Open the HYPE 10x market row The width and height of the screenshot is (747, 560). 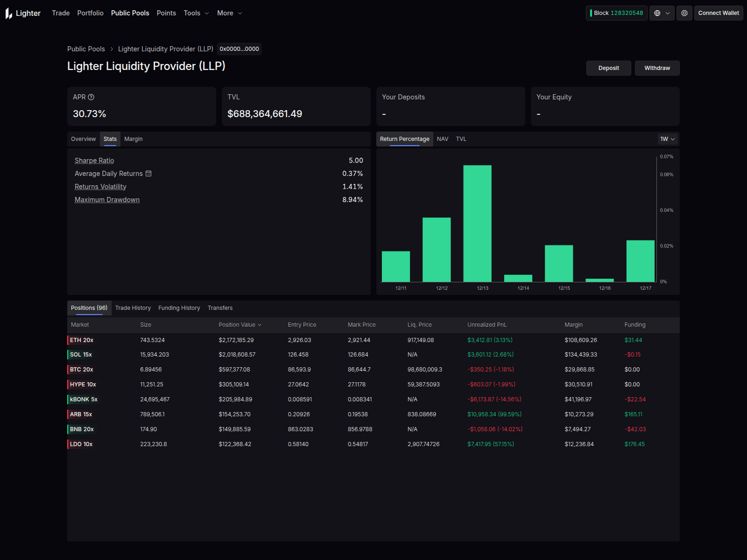pos(373,385)
